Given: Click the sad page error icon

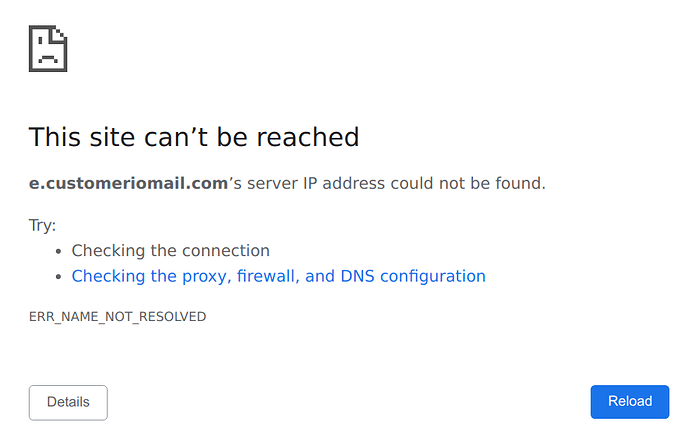Looking at the screenshot, I should click(x=48, y=48).
